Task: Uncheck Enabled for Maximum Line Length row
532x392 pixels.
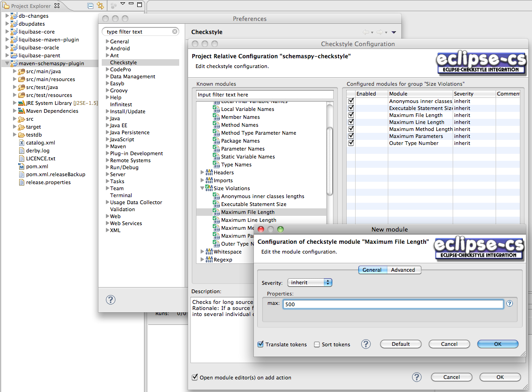Action: point(351,122)
